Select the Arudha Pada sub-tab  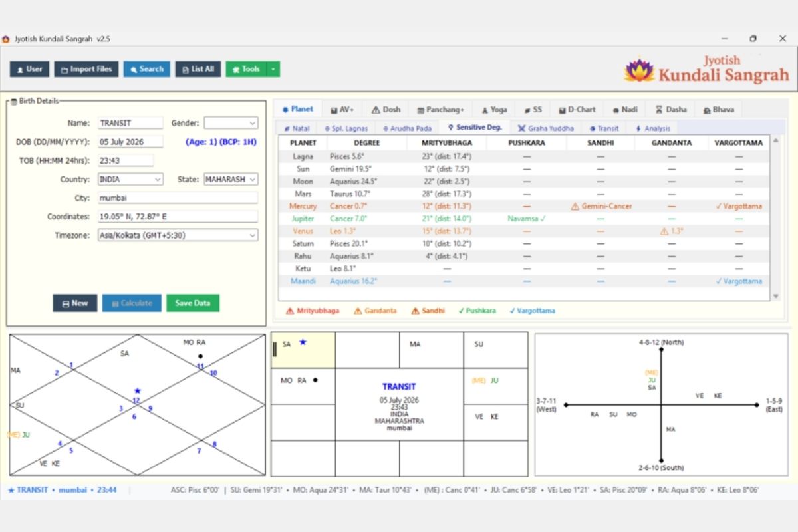click(x=408, y=128)
